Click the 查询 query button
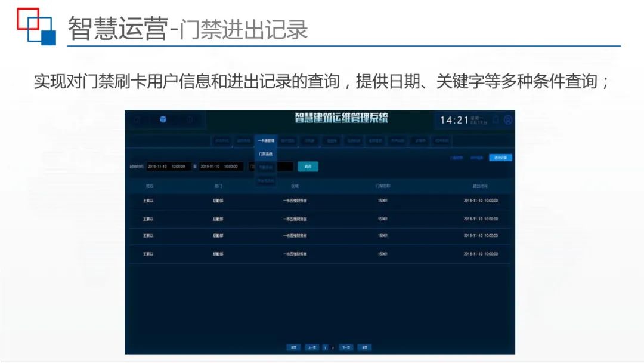 tap(309, 167)
